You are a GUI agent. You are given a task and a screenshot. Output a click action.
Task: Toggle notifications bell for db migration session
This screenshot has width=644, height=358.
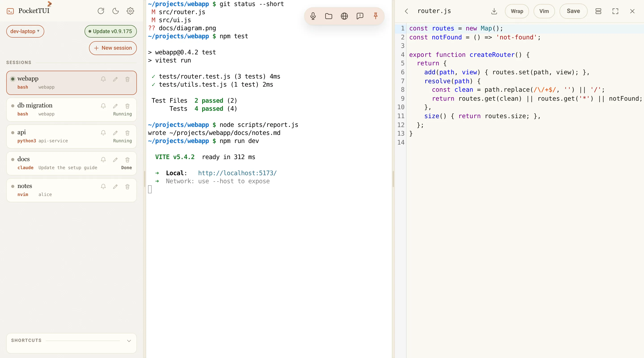[103, 106]
